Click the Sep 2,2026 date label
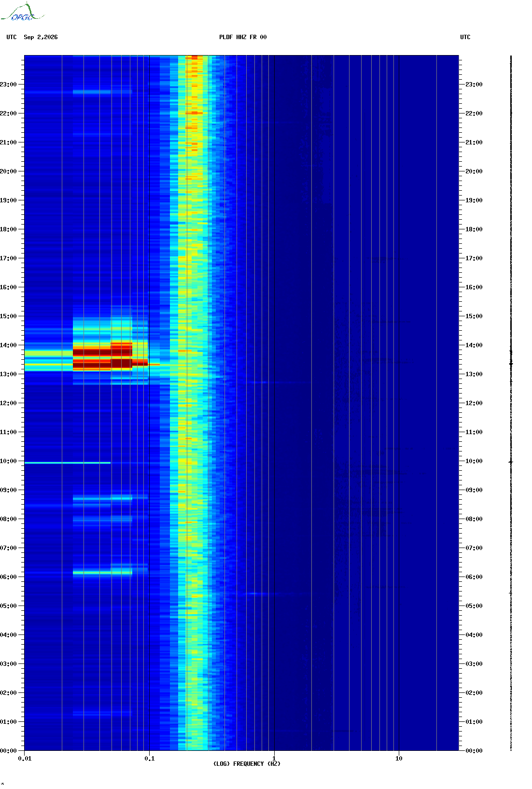The image size is (532, 789). pos(41,37)
